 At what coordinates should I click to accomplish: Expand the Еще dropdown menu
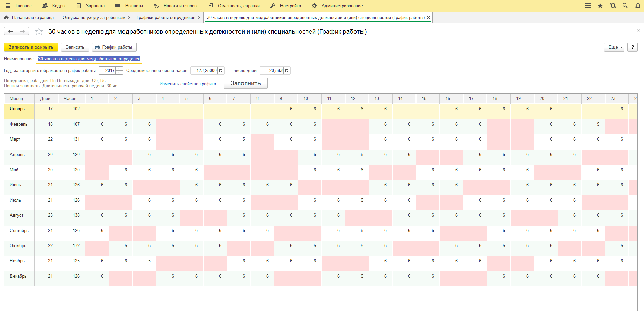[614, 47]
